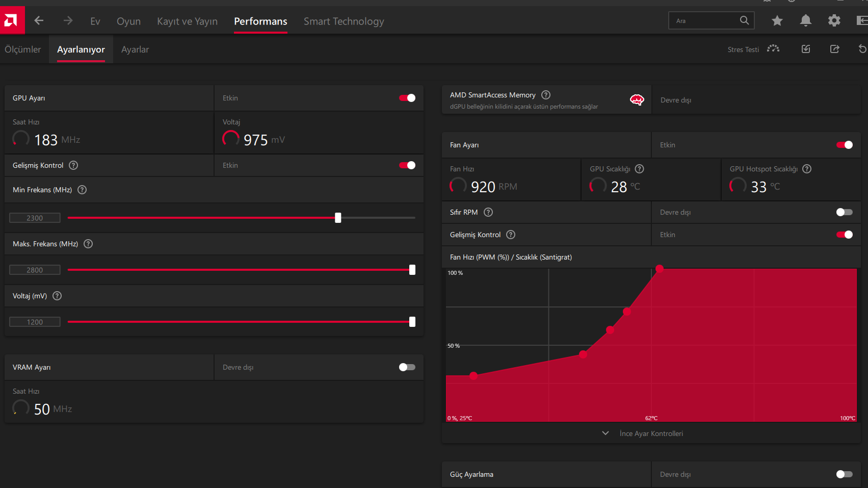This screenshot has height=488, width=868.
Task: Open settings gear icon
Action: (834, 20)
